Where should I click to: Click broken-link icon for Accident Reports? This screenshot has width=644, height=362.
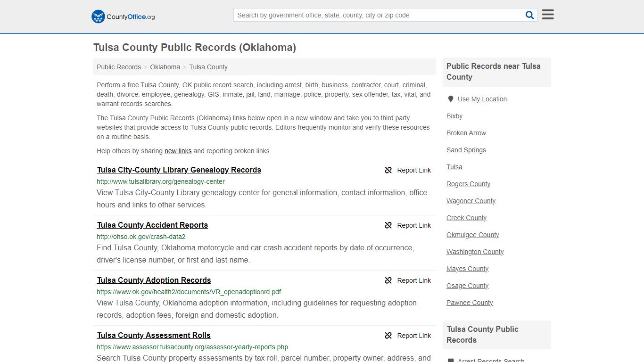(388, 225)
